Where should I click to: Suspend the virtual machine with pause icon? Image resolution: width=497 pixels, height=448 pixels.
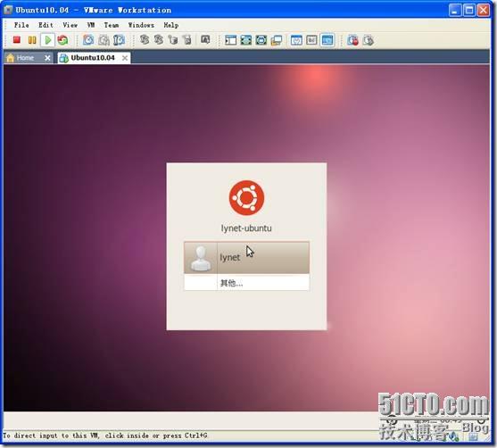[32, 40]
